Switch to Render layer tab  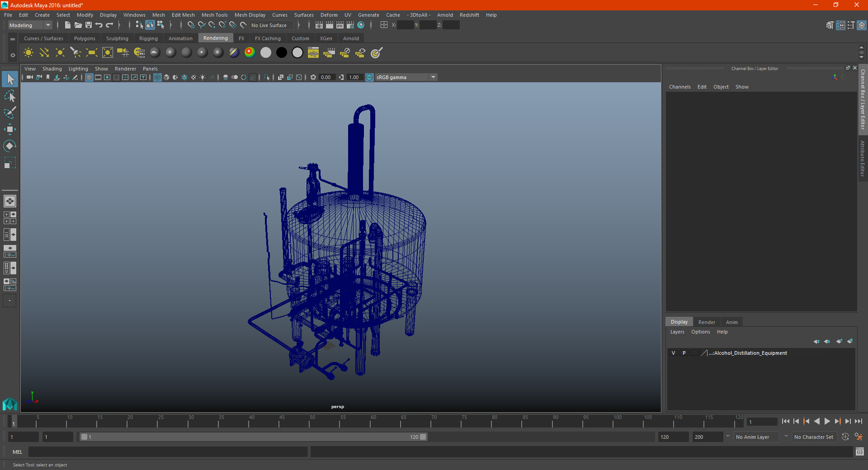[707, 322]
